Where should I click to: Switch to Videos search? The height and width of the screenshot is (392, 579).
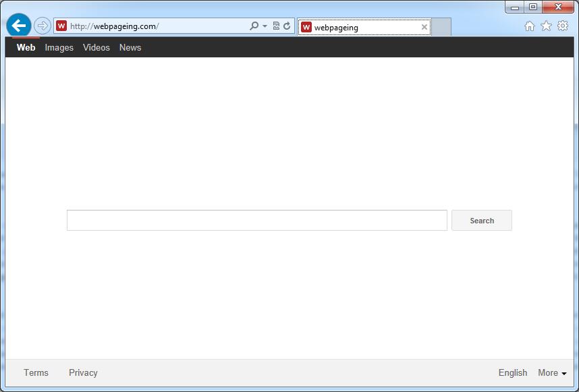click(x=96, y=48)
